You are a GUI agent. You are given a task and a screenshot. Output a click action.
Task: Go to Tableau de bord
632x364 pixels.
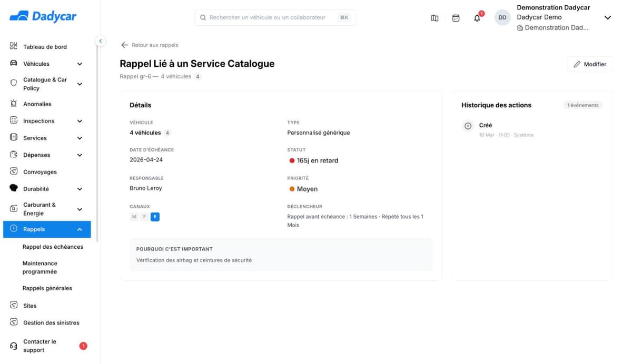(x=45, y=47)
